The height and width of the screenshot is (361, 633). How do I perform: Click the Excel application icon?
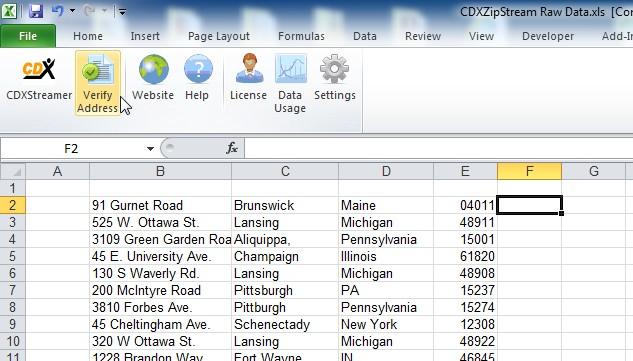[9, 11]
